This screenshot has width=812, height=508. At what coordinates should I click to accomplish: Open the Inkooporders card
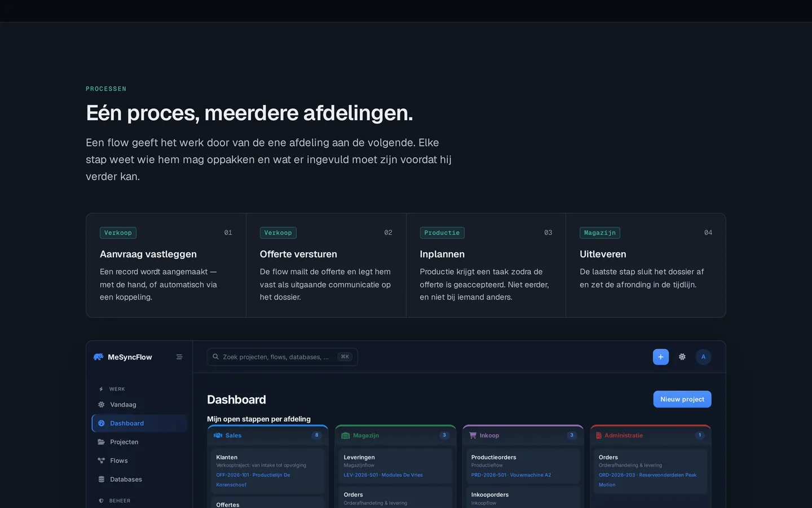coord(523,497)
